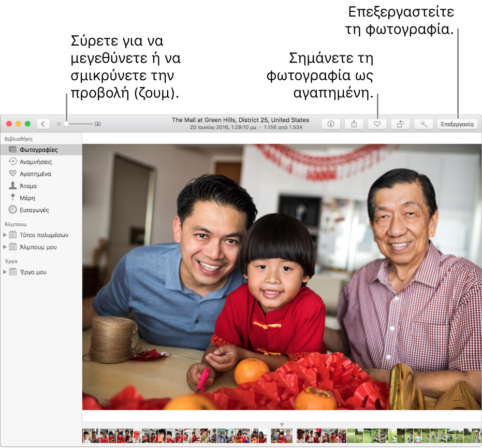The image size is (482, 448).
Task: Open the Share menu icon
Action: [x=354, y=124]
